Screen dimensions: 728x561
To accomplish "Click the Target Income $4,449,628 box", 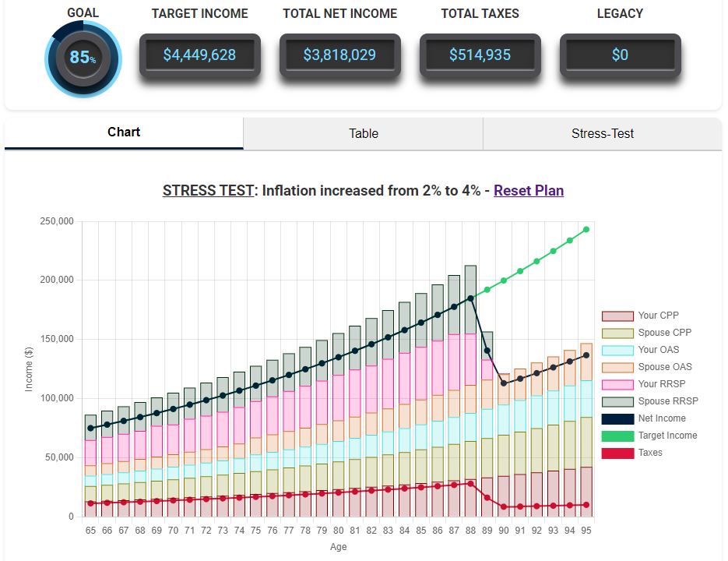I will (199, 55).
